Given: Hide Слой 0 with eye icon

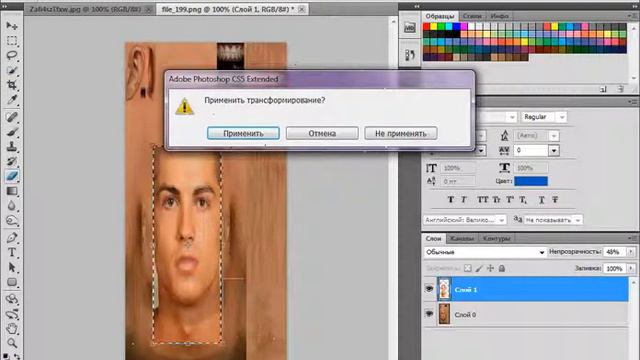Looking at the screenshot, I should (x=429, y=313).
